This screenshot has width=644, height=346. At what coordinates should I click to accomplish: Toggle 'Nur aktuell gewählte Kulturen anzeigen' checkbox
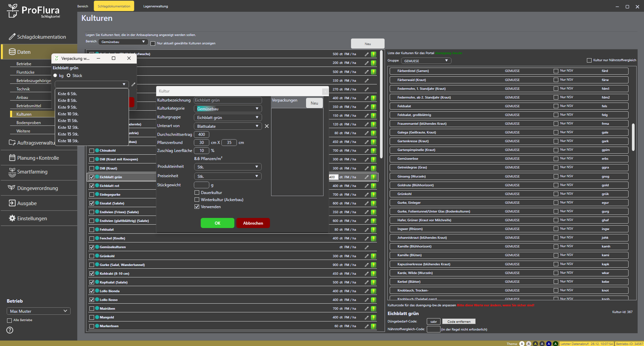[x=153, y=43]
